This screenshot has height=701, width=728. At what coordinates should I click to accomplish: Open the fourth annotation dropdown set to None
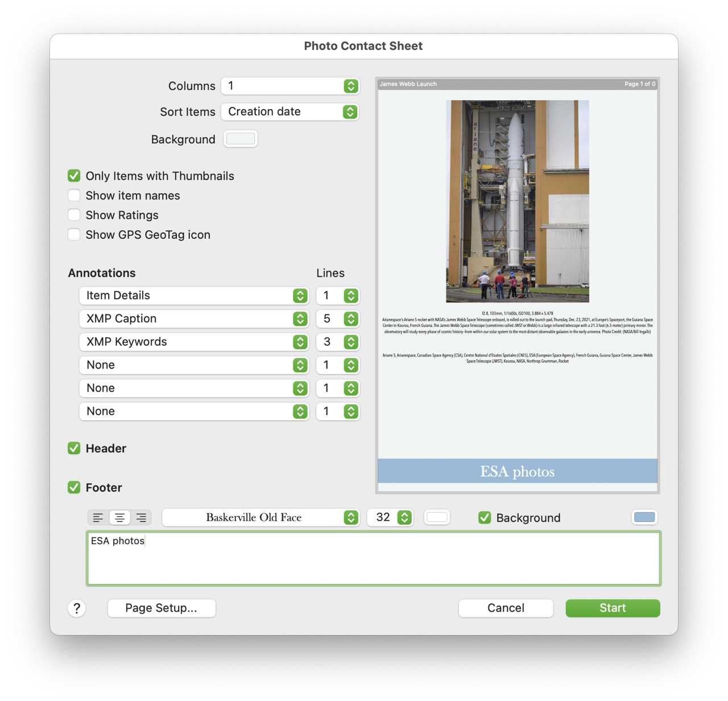[194, 365]
